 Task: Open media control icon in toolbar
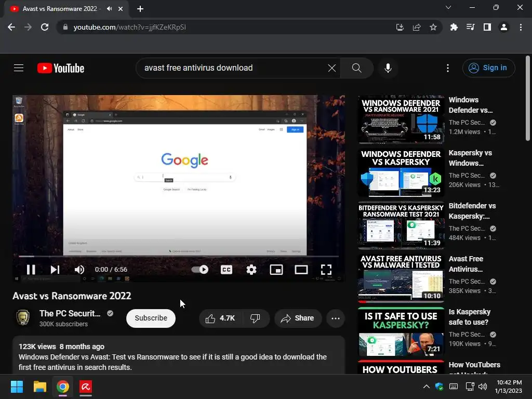click(x=471, y=27)
